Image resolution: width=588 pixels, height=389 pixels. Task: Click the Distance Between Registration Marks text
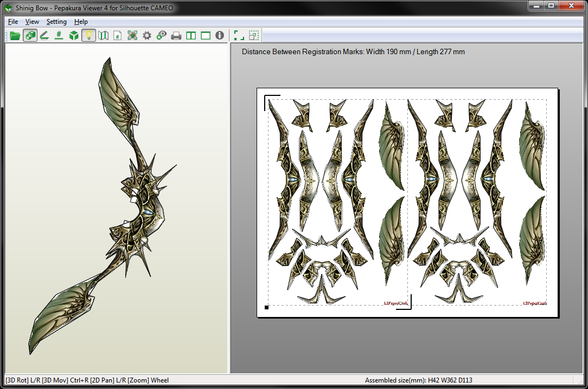coord(353,51)
